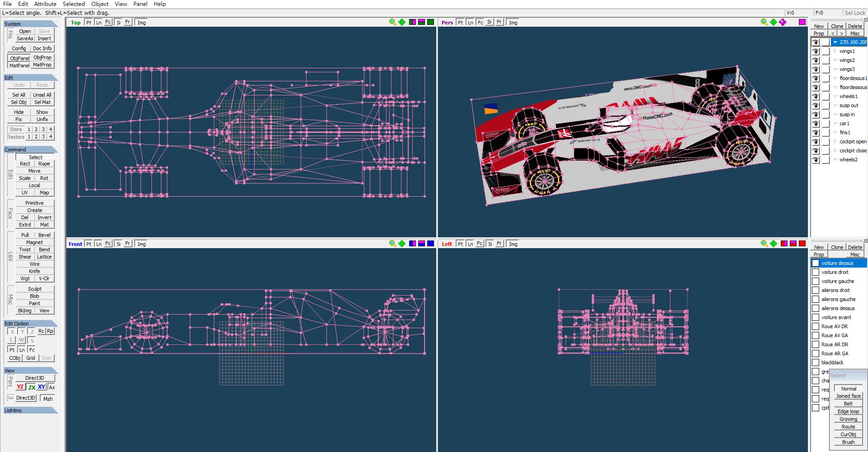Expand the cockpit open object node
Screen dimensions: 868x452
[x=835, y=141]
